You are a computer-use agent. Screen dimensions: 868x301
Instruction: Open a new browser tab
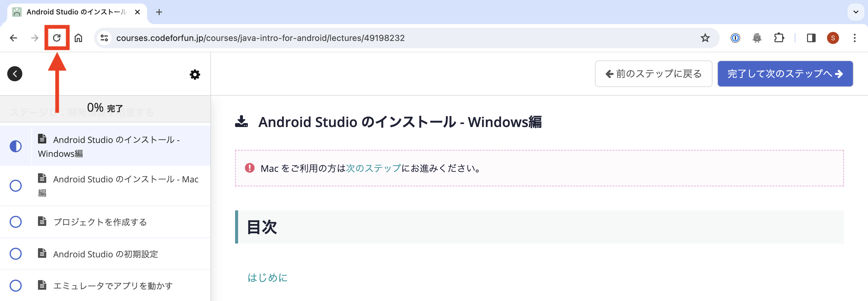(x=159, y=12)
